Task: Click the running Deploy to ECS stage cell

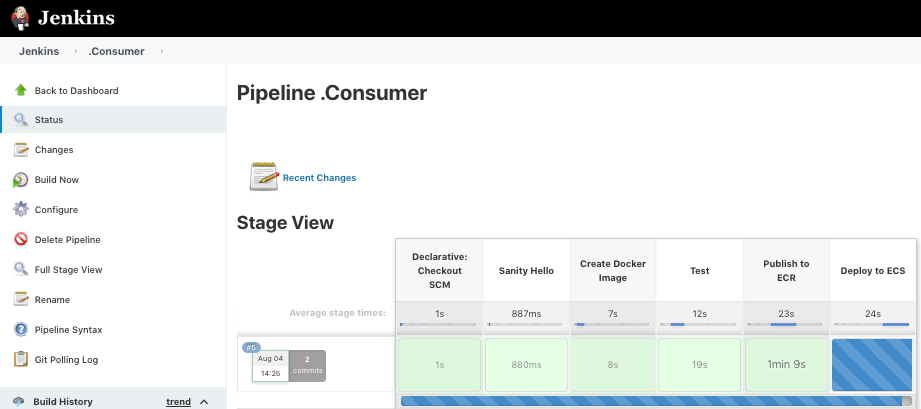Action: click(872, 365)
